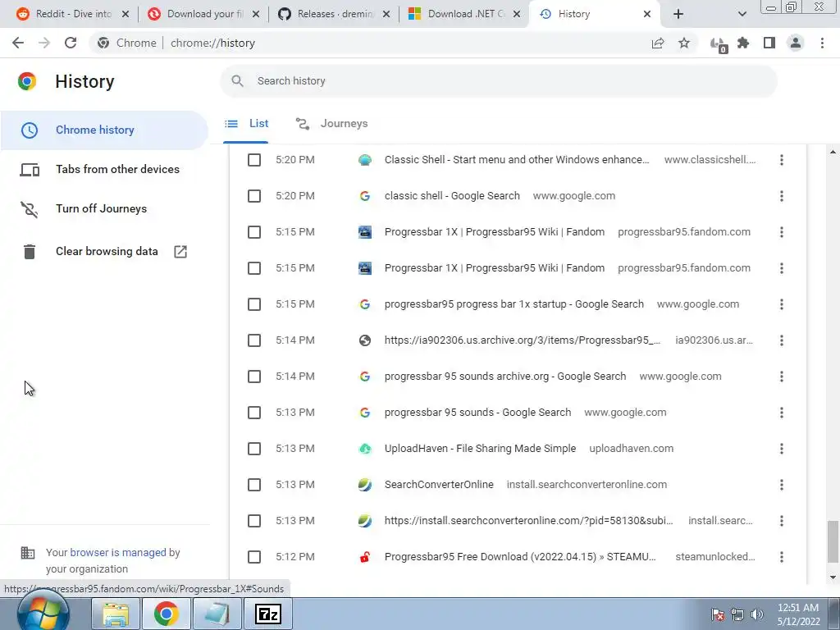This screenshot has height=630, width=840.
Task: Click the Clear browsing data external link icon
Action: pos(180,251)
